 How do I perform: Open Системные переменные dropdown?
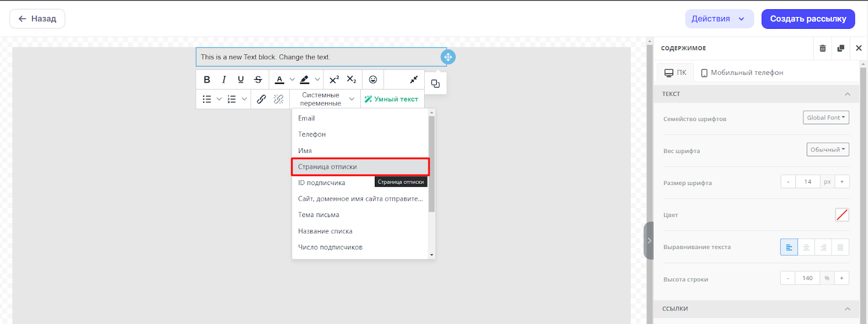[325, 99]
